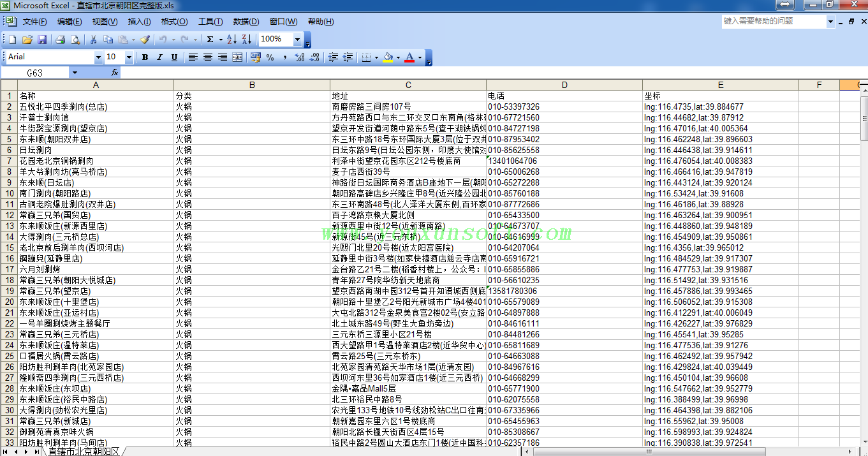The height and width of the screenshot is (456, 868).
Task: Open the 数据(D) menu
Action: pos(246,22)
